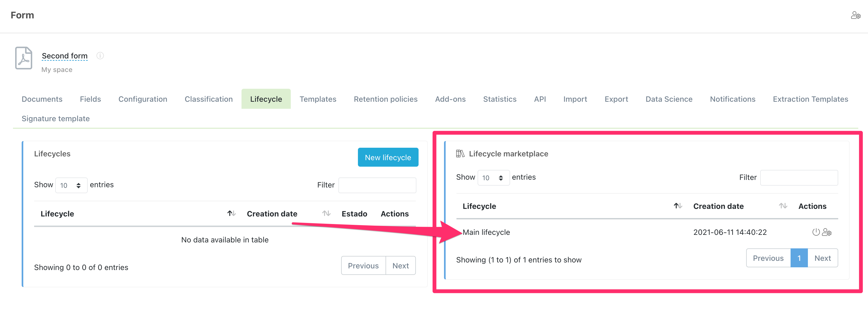Click the New lifecycle button
The image size is (868, 329).
tap(388, 157)
